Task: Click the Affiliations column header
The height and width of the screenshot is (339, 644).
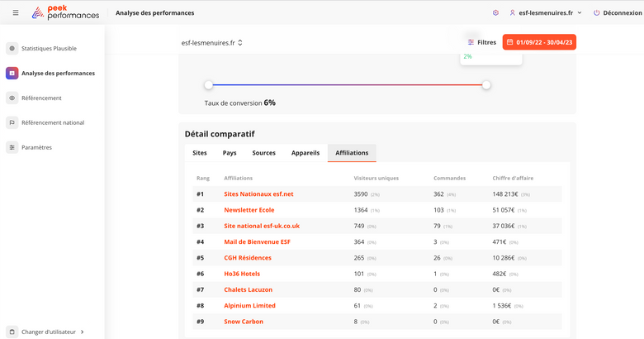Action: point(239,178)
